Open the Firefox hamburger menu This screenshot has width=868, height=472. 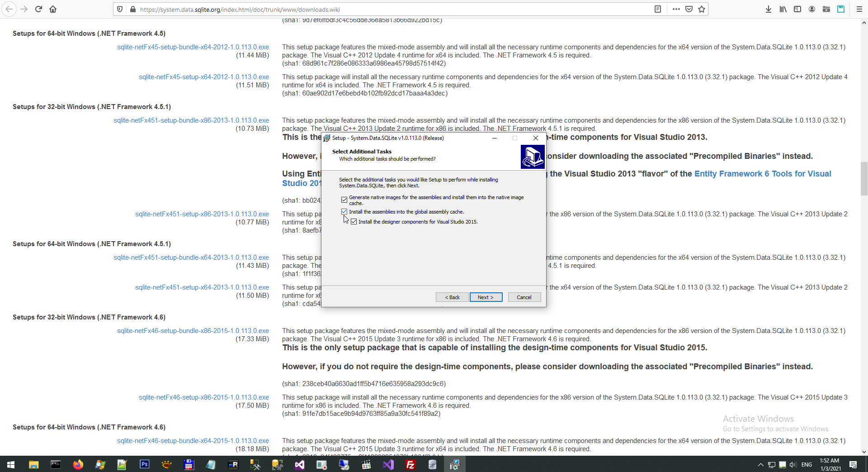click(859, 9)
